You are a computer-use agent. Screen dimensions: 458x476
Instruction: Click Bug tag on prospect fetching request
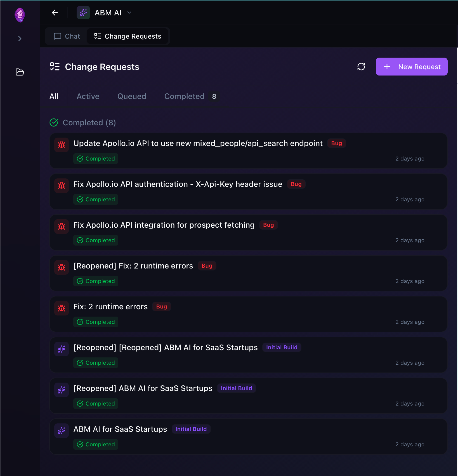pos(268,225)
